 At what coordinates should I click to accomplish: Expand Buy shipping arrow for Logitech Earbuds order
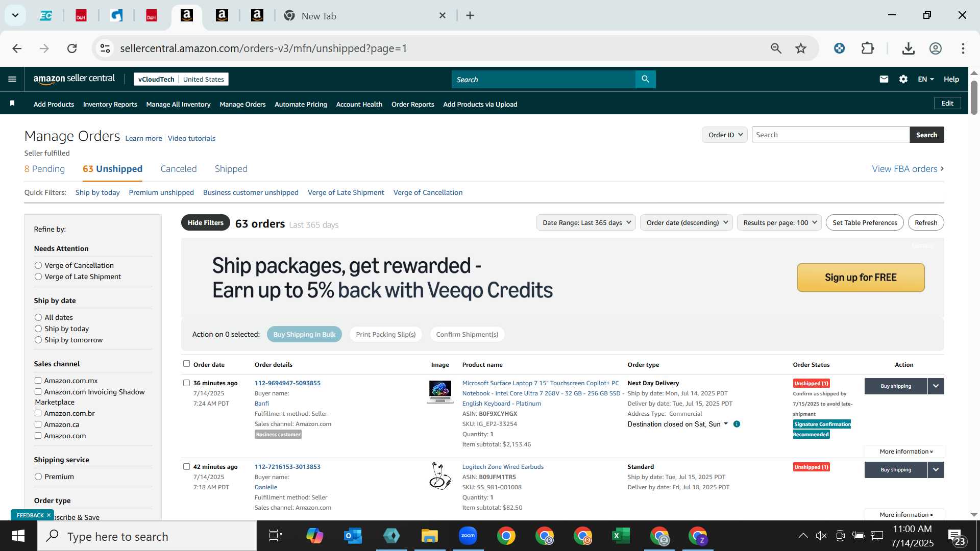pyautogui.click(x=936, y=470)
